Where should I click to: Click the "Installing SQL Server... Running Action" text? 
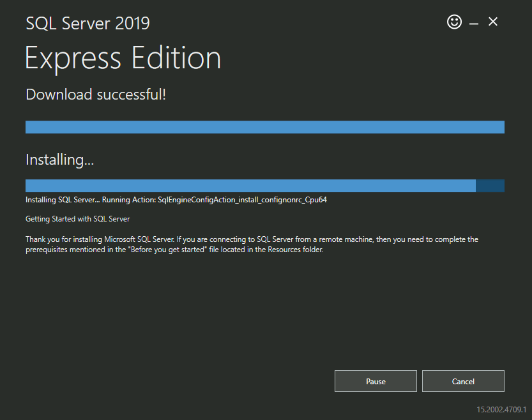pos(90,200)
